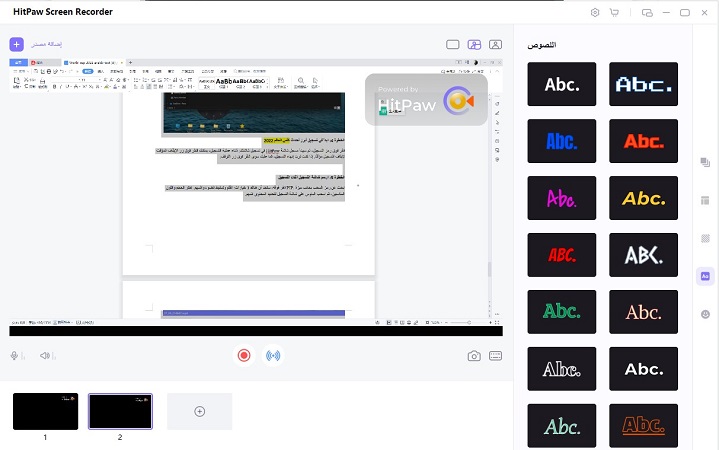Choose the bold white wide Abc style
Screen dimensions: 719x450
click(643, 369)
